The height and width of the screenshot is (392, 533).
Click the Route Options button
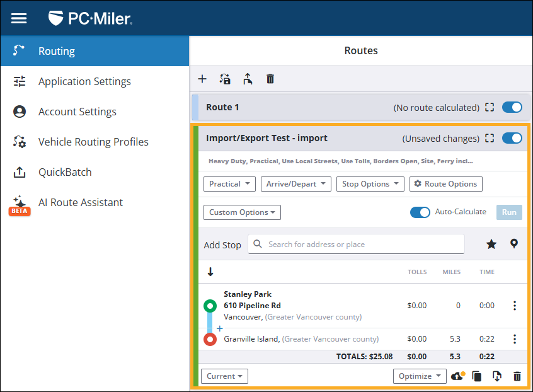point(446,184)
